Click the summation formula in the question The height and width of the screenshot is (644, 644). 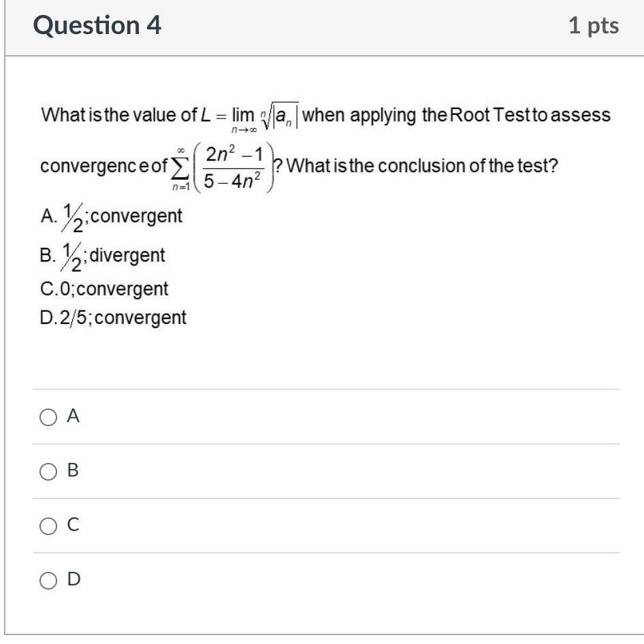pos(225,163)
